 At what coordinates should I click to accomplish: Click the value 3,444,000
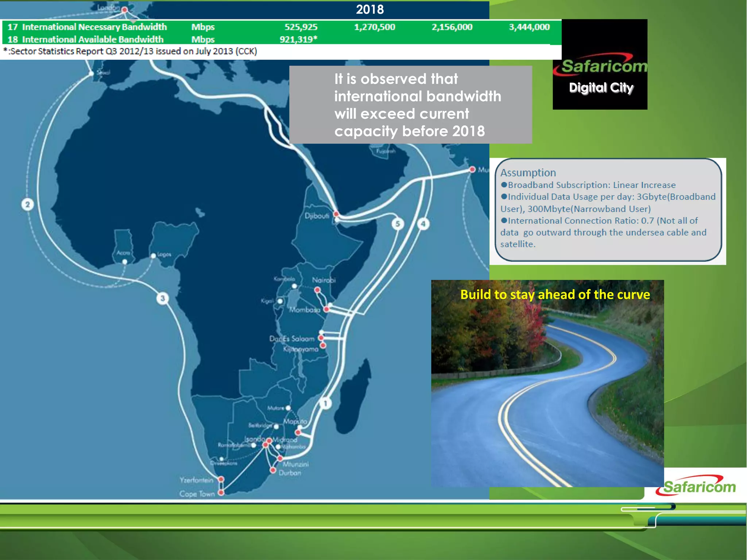pyautogui.click(x=529, y=27)
